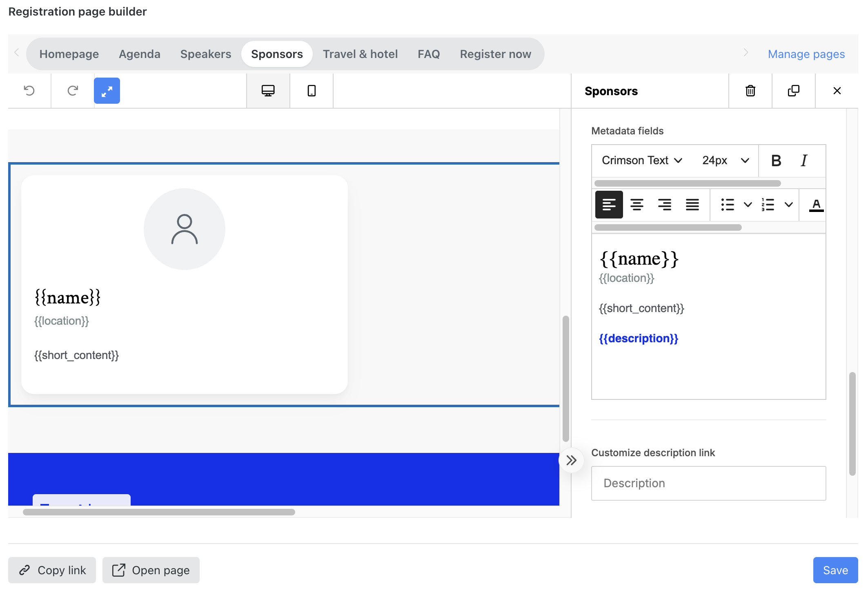The image size is (868, 593).
Task: Open the Register now tab
Action: 495,54
